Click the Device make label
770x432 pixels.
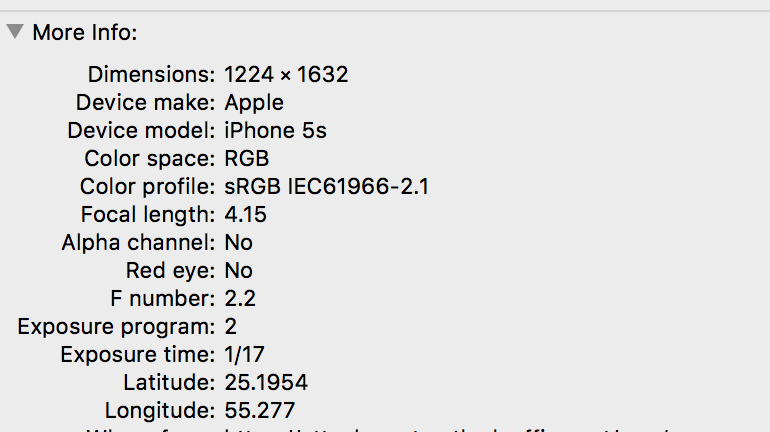pos(145,102)
